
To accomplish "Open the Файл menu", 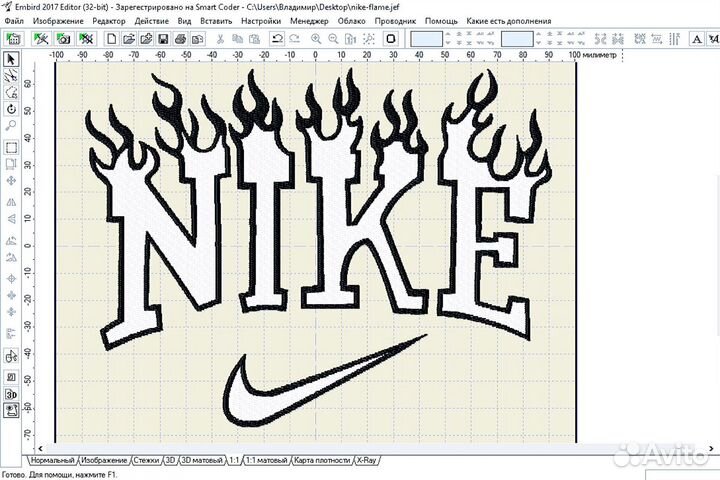I will [x=14, y=20].
